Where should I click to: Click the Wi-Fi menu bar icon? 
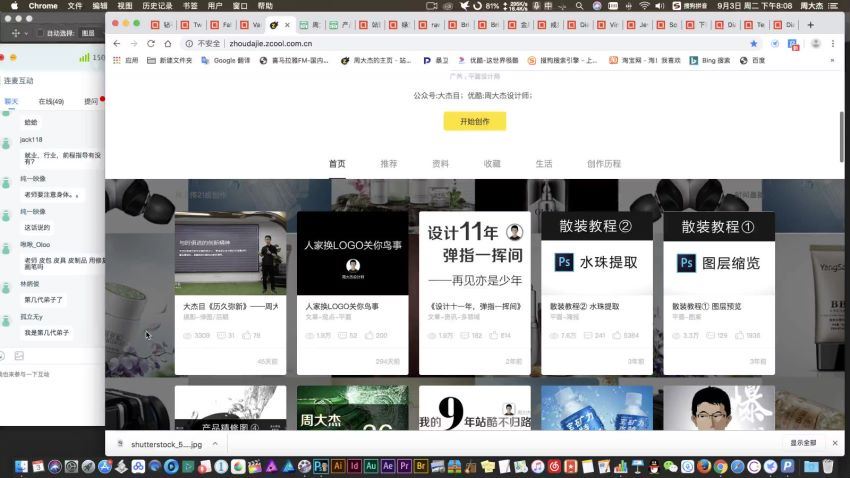[644, 5]
